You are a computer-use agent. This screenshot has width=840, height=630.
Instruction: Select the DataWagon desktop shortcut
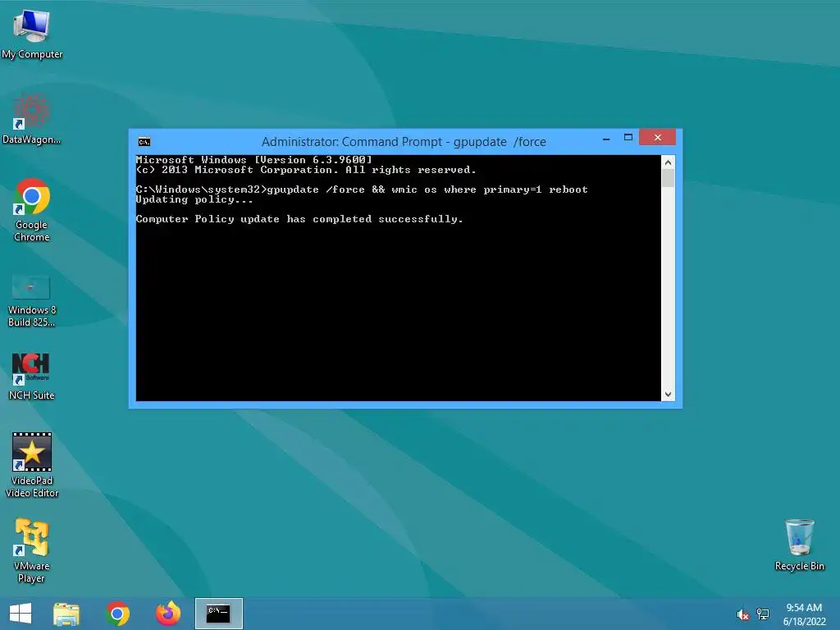(x=32, y=120)
